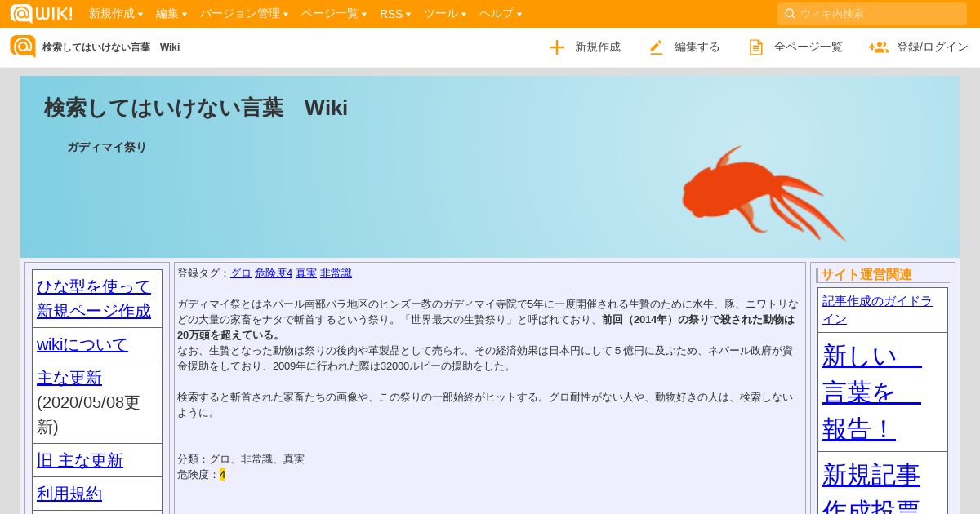Expand the バージョン管理 menu
Viewport: 980px width, 514px height.
(244, 14)
